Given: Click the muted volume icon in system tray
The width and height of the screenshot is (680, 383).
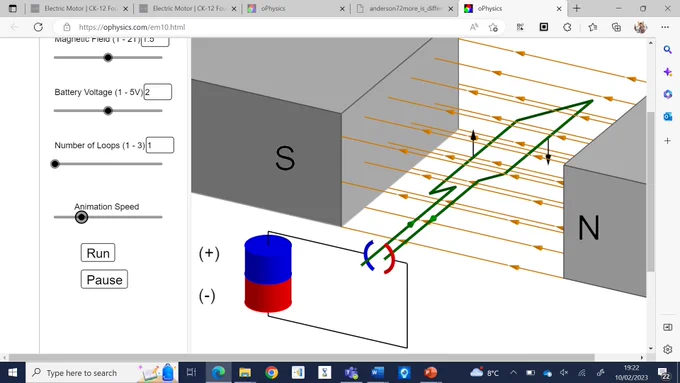Looking at the screenshot, I should pos(564,373).
